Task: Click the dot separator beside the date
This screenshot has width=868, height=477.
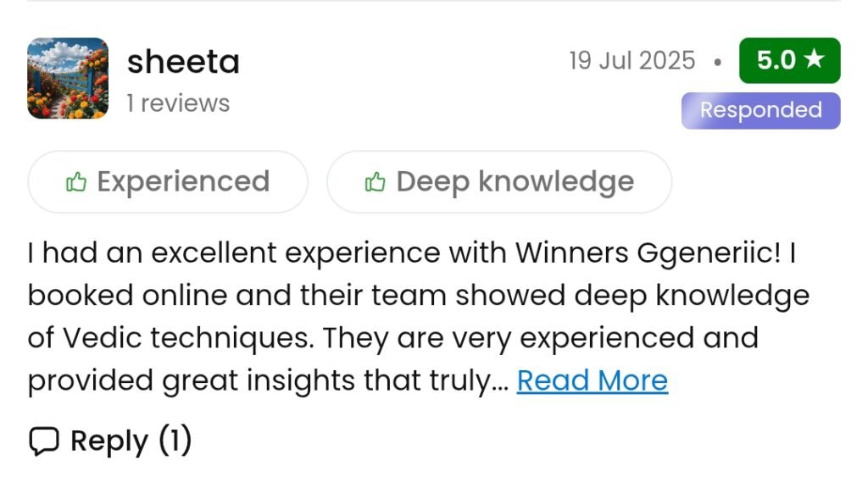Action: (718, 62)
